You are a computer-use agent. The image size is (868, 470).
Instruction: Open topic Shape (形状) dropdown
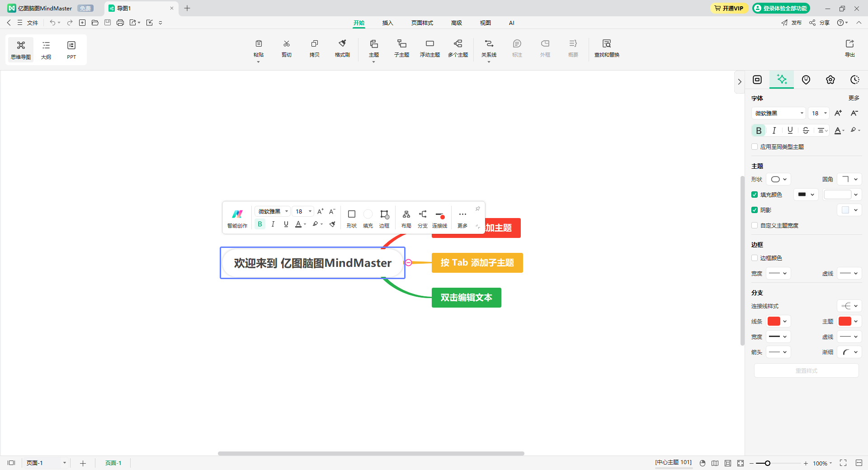point(778,179)
